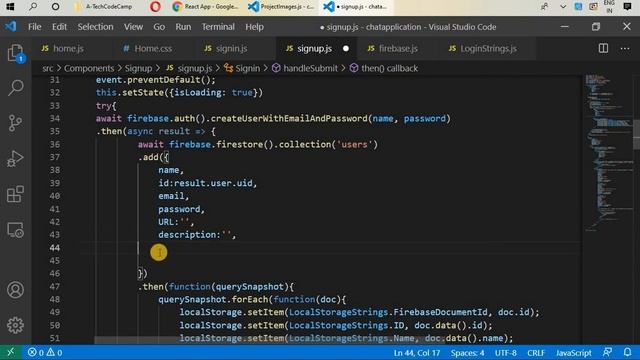Switch to the Home.css tab
The width and height of the screenshot is (640, 360).
153,49
